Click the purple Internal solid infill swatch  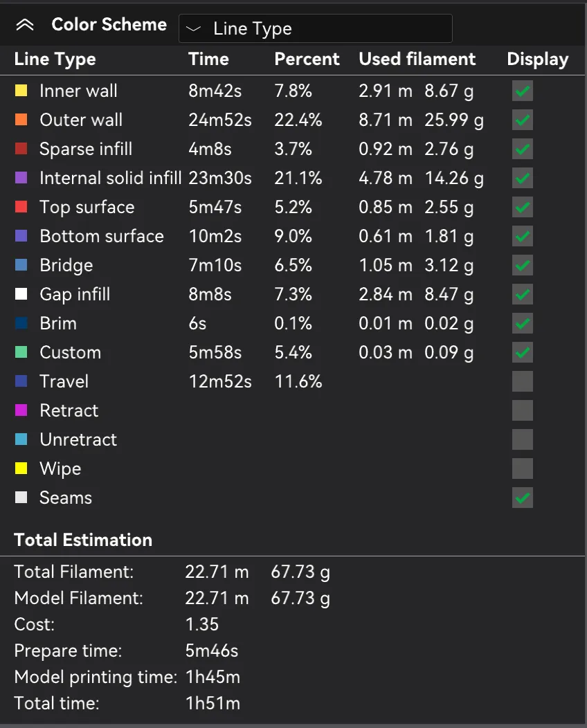[21, 178]
